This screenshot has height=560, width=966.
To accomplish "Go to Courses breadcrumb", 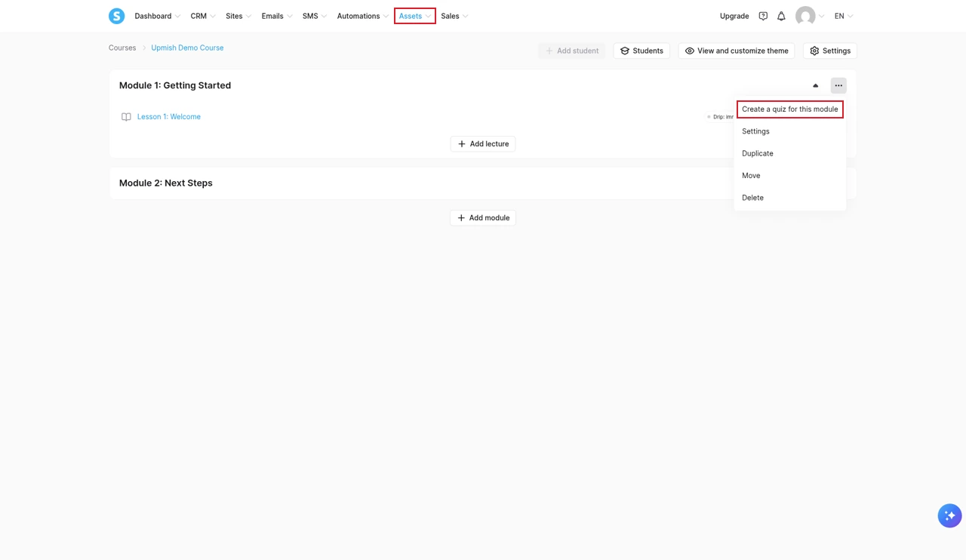I will pos(122,48).
